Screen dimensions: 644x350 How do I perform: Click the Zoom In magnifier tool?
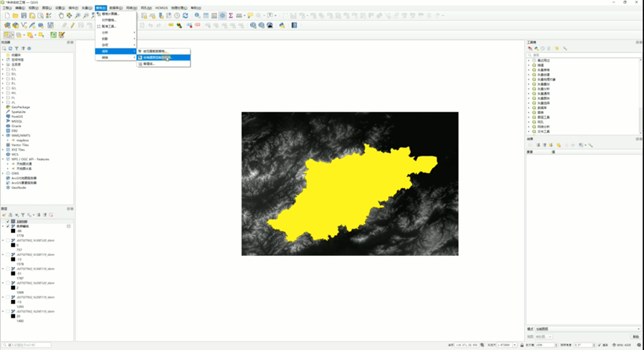pos(77,16)
